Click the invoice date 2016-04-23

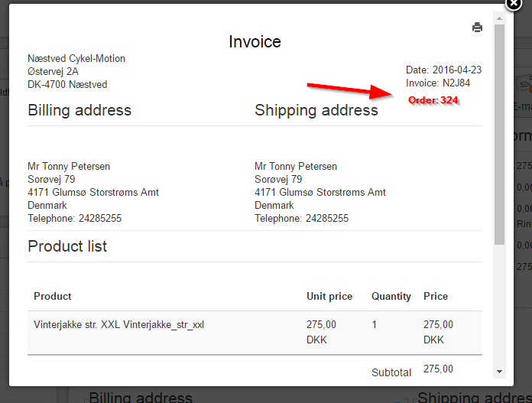click(x=457, y=70)
